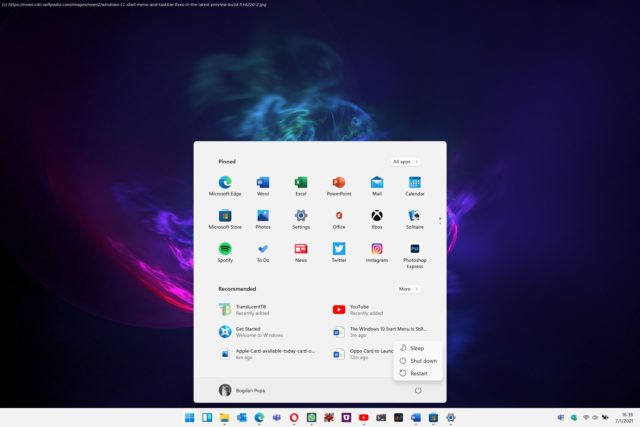The image size is (640, 427).
Task: Open the pinned Twitter app
Action: pyautogui.click(x=339, y=252)
